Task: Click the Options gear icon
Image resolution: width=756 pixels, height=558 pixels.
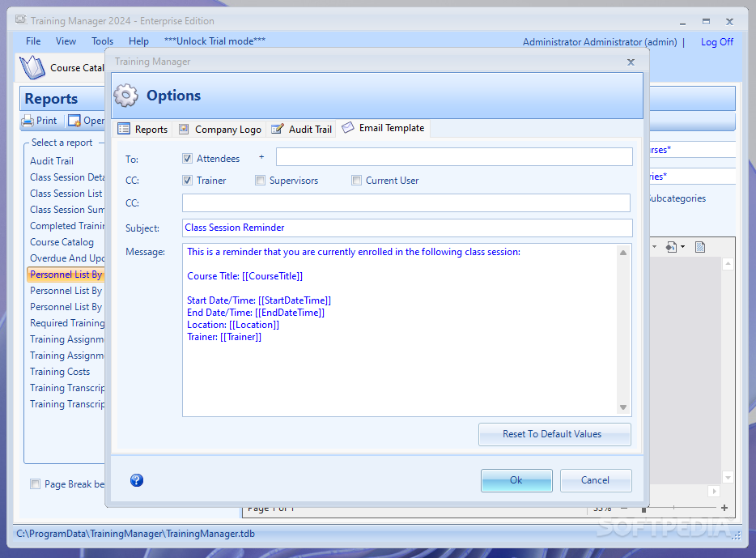Action: (125, 95)
